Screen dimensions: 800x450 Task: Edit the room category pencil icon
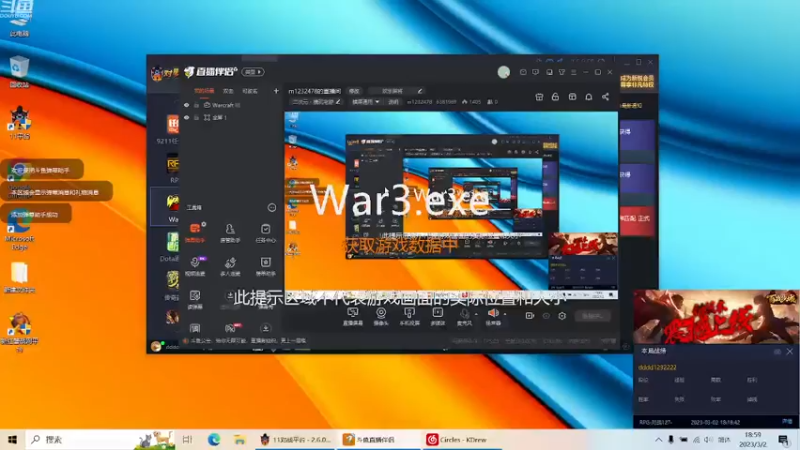[x=338, y=102]
